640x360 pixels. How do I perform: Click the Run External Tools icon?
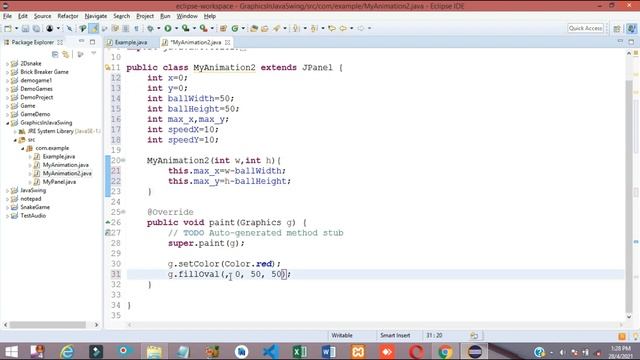click(203, 28)
